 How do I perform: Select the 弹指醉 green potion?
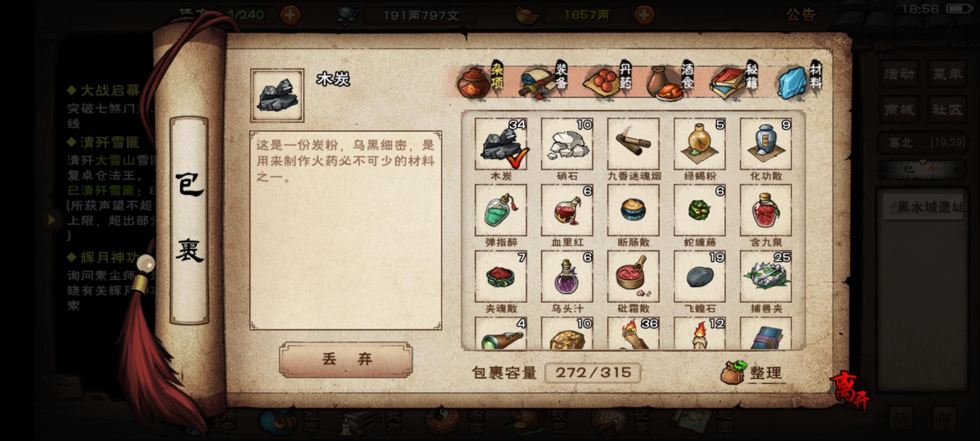click(501, 210)
